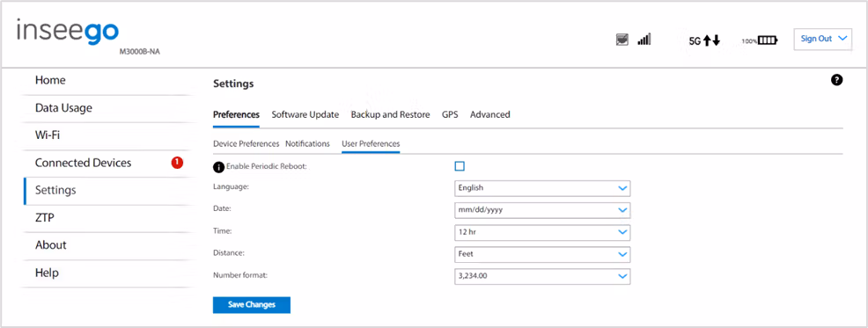
Task: Click the Periodic Reboot info icon
Action: coord(218,167)
